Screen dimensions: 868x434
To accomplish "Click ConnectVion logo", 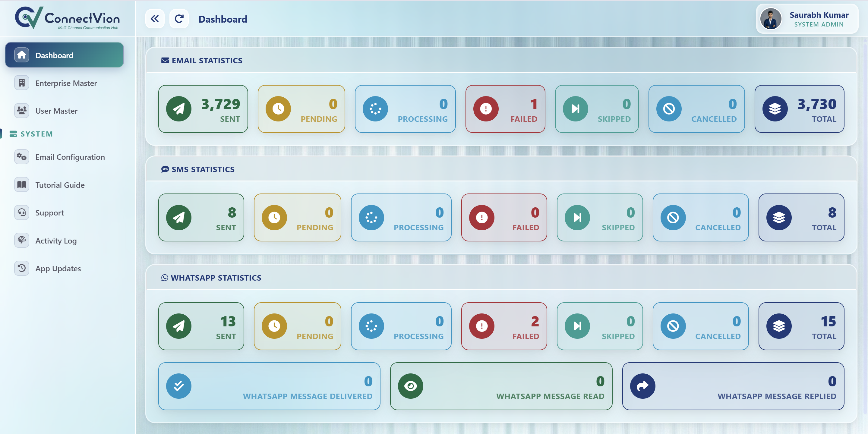I will pos(68,18).
